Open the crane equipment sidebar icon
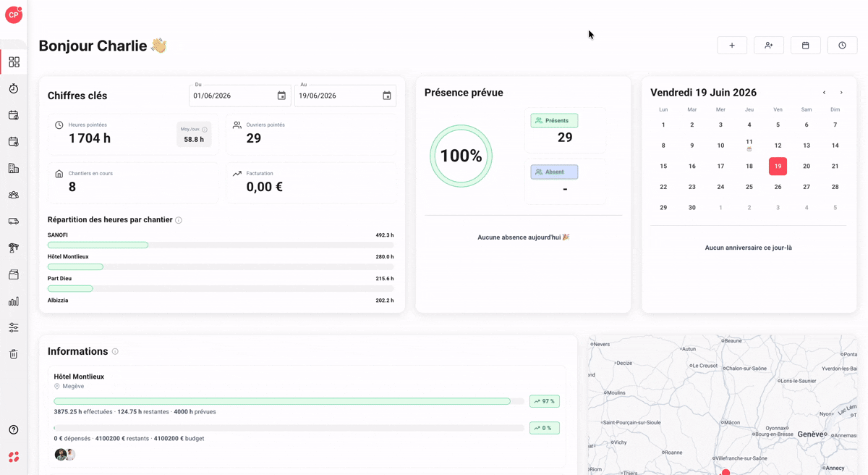868x475 pixels. pos(14,248)
